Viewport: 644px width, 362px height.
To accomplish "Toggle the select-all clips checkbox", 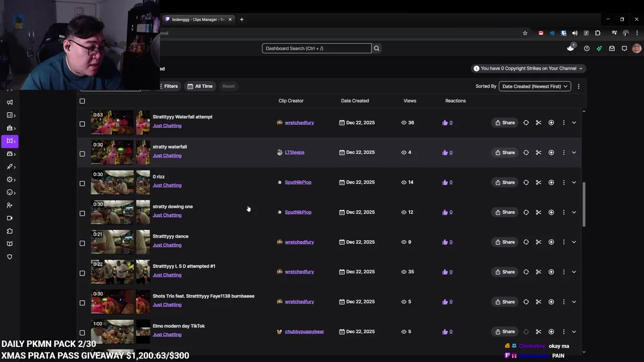I will coord(82,101).
